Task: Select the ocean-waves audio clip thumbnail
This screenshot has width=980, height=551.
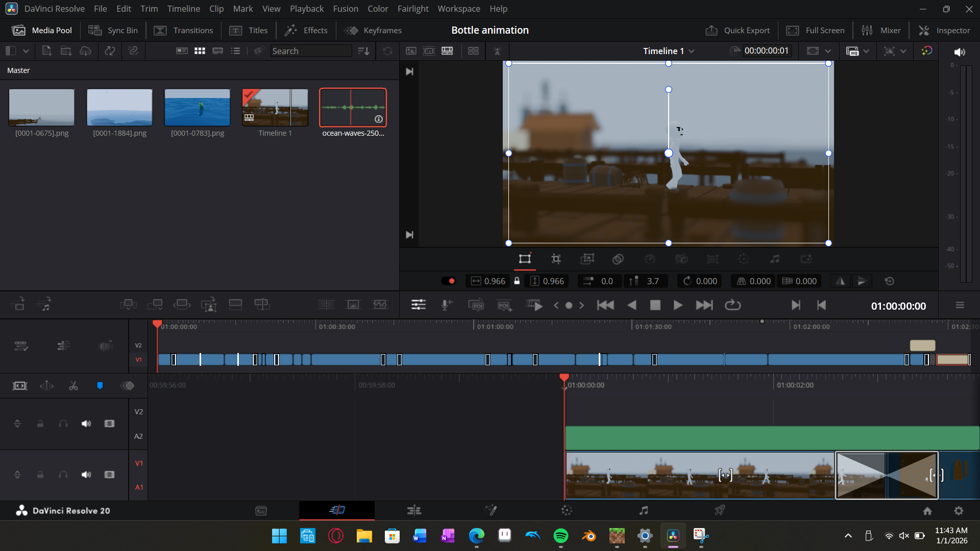Action: coord(353,108)
